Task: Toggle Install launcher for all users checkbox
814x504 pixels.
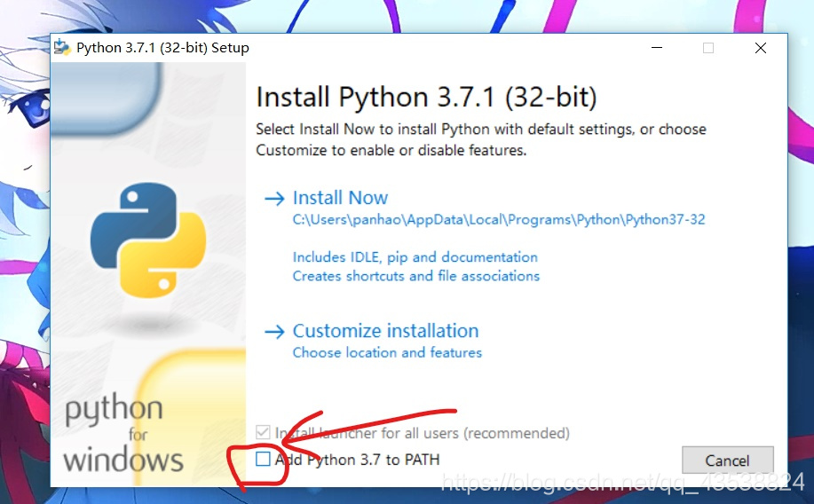Action: [264, 432]
